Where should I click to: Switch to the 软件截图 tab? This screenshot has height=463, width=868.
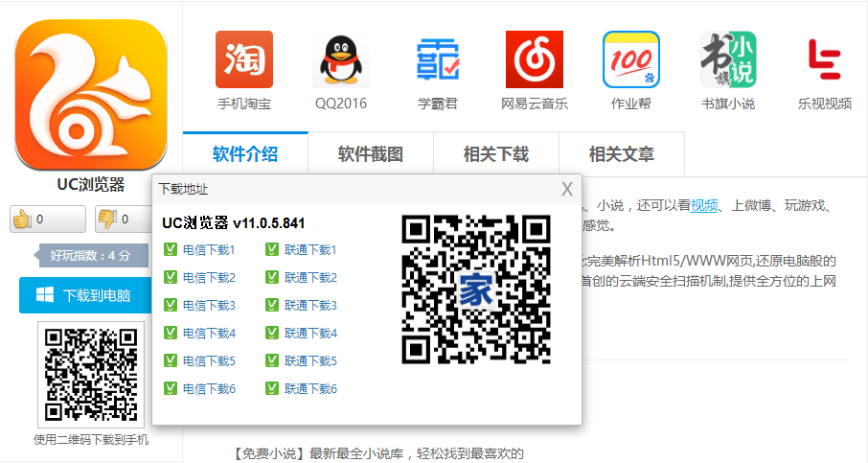pyautogui.click(x=371, y=153)
